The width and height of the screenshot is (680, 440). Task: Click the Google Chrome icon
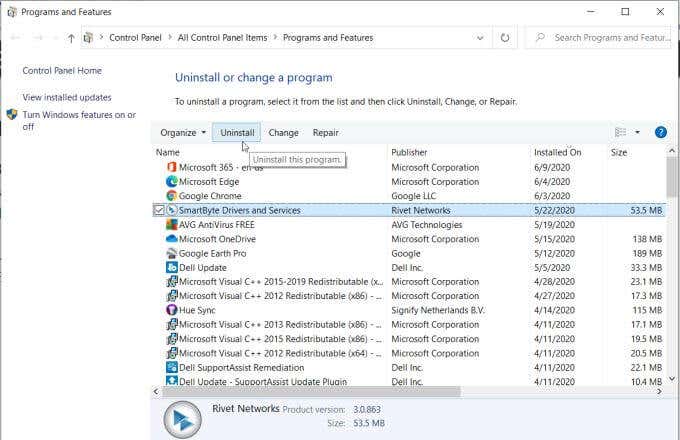[172, 196]
